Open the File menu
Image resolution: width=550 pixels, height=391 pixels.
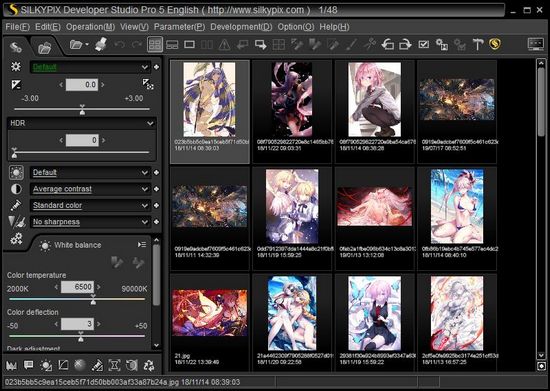coord(18,27)
